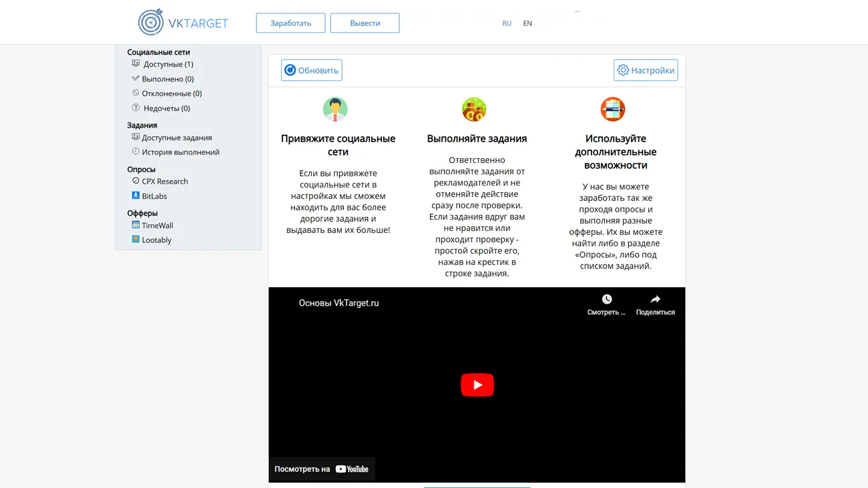This screenshot has width=868, height=488.
Task: Open Настройки with the gear button
Action: [x=646, y=70]
